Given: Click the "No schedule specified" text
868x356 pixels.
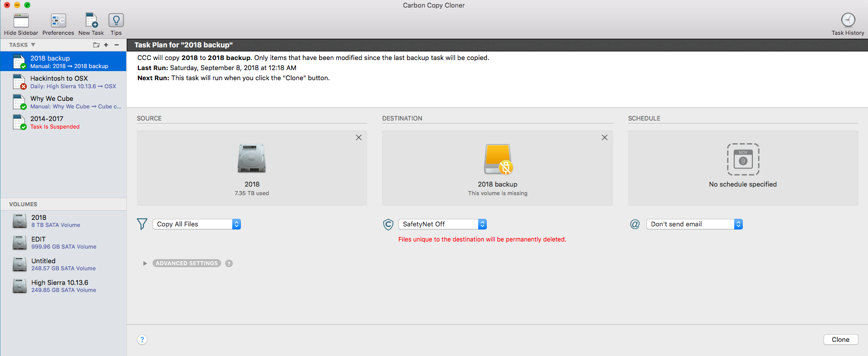Looking at the screenshot, I should 743,184.
